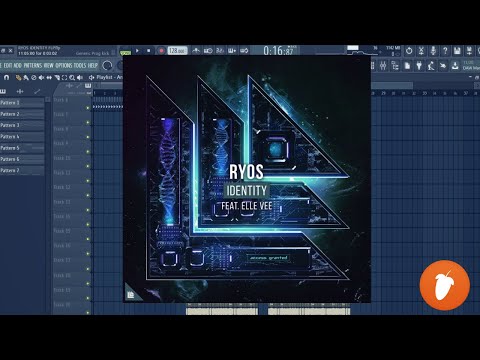Open the EDIT menu
Screen dimensions: 480x360
8,65
